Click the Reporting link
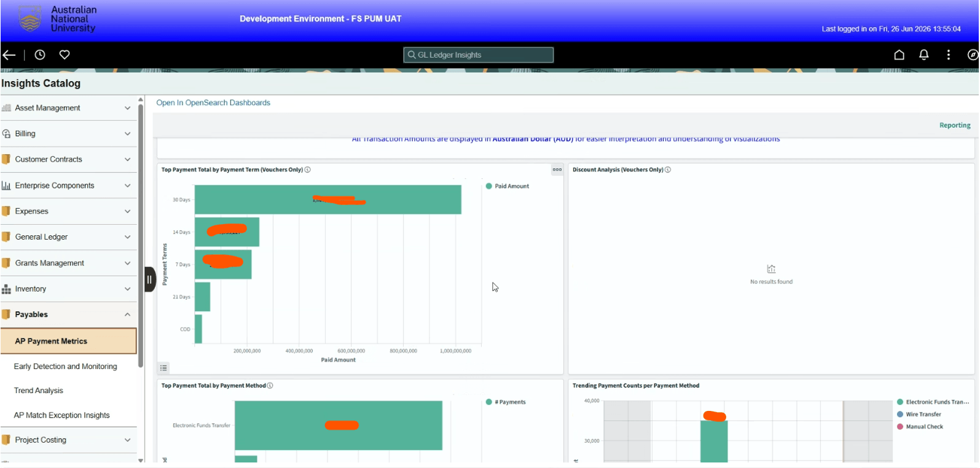 tap(955, 125)
